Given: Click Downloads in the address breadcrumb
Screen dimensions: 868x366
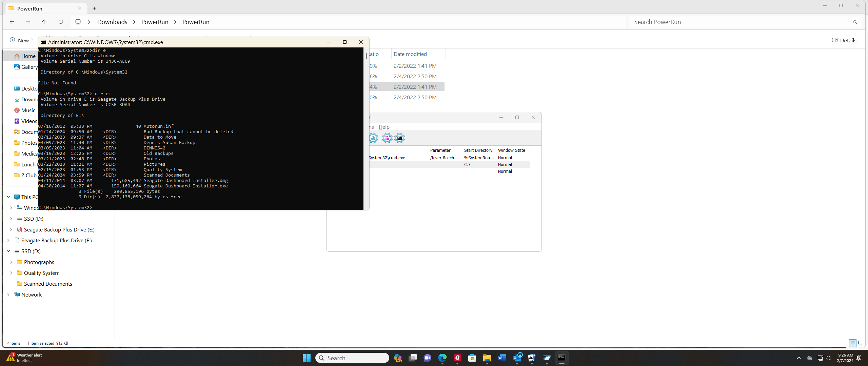Looking at the screenshot, I should (112, 22).
